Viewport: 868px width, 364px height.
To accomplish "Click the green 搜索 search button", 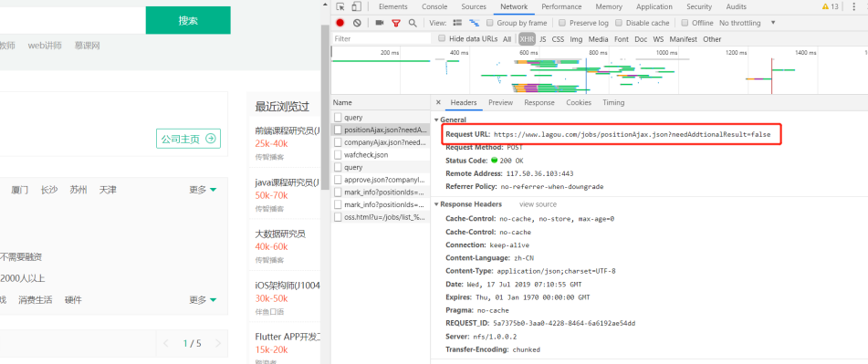I will (x=188, y=20).
